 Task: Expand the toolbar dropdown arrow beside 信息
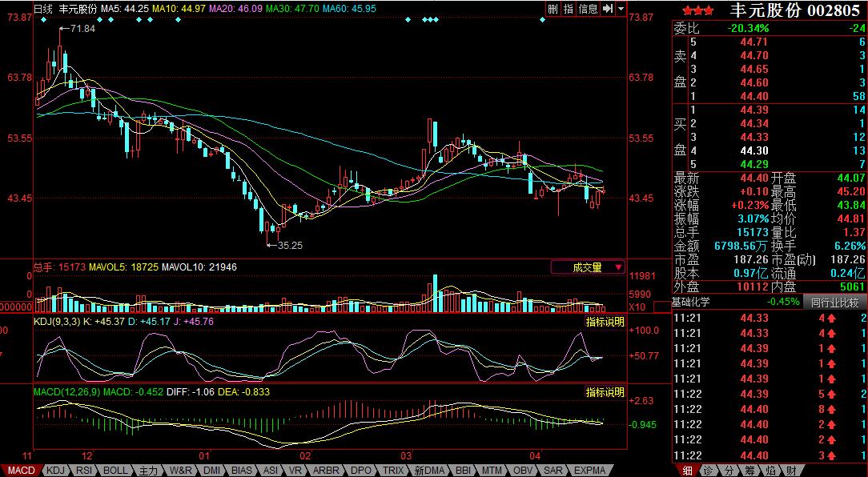point(621,8)
